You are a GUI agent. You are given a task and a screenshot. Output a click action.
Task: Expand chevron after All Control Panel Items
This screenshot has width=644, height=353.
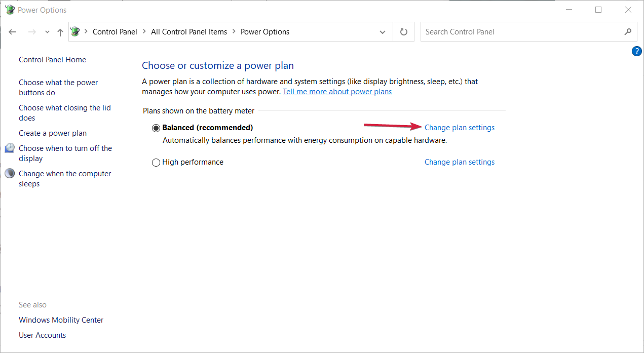click(234, 32)
